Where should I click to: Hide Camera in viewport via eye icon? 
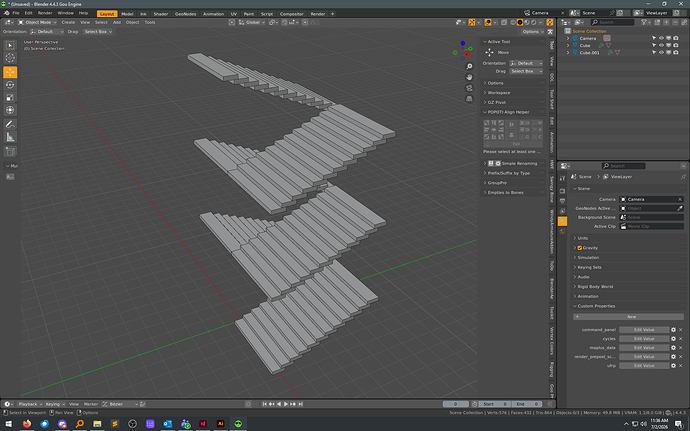[x=661, y=38]
